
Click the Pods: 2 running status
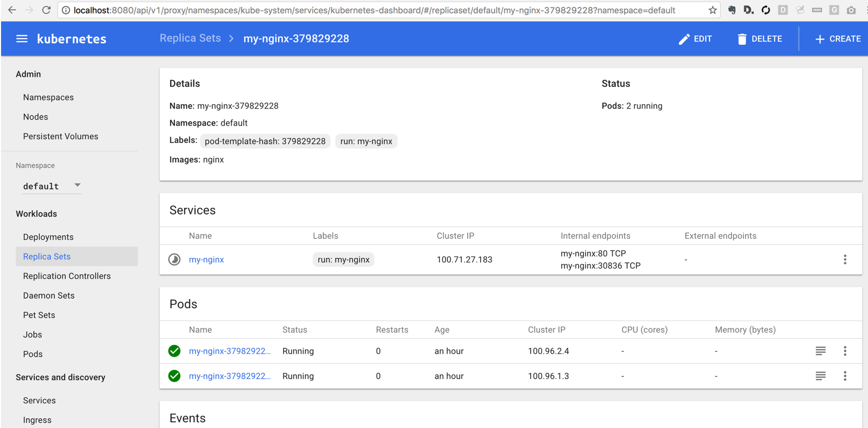(x=632, y=106)
